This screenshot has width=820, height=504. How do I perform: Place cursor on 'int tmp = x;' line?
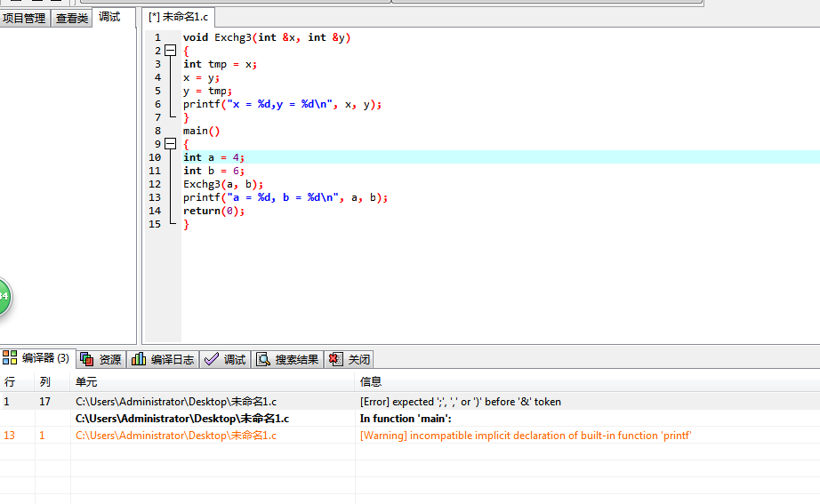(220, 64)
